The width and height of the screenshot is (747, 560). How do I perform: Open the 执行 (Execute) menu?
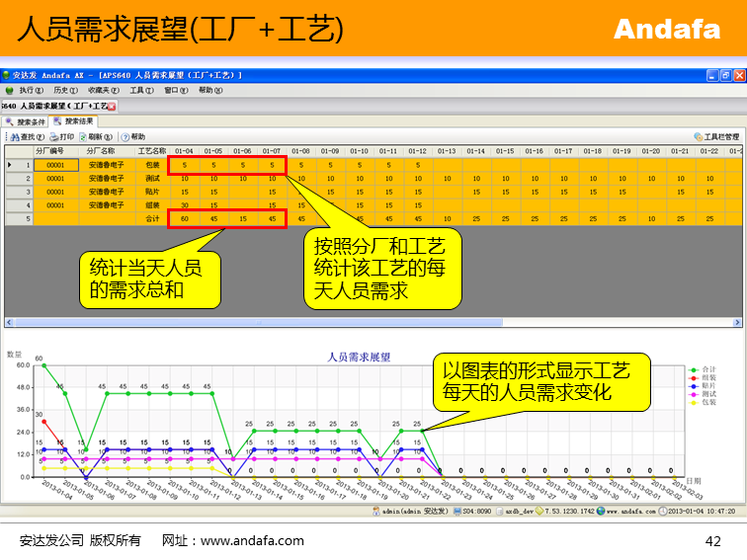click(x=32, y=90)
